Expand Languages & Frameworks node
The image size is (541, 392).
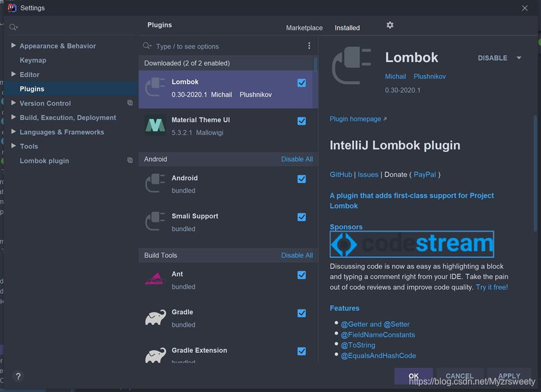tap(13, 131)
